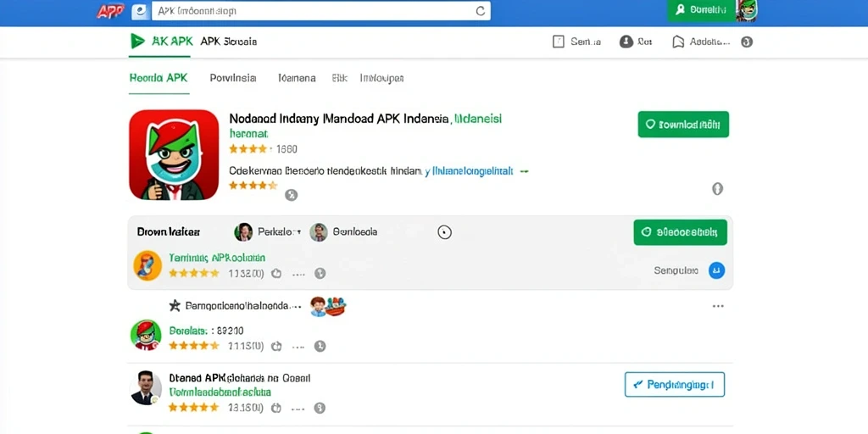
Task: Click the second star rating under app description
Action: [253, 186]
